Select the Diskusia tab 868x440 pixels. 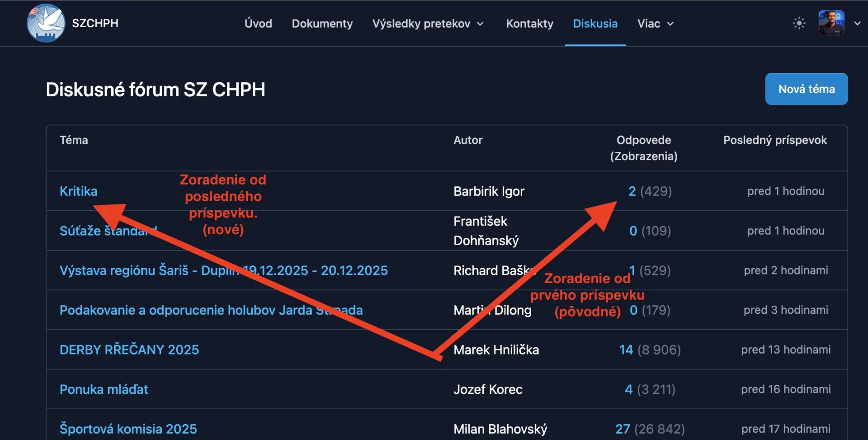tap(595, 24)
